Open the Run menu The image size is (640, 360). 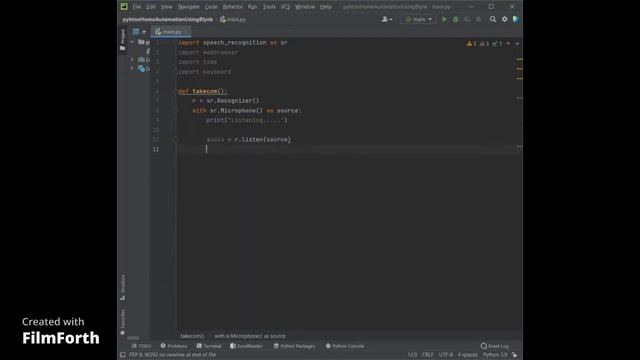(252, 7)
